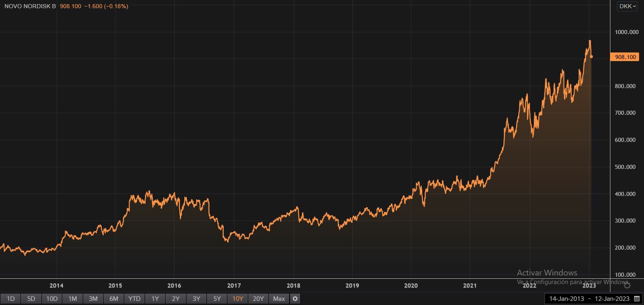Image resolution: width=644 pixels, height=305 pixels.
Task: Switch to the 20Y range
Action: (258, 298)
